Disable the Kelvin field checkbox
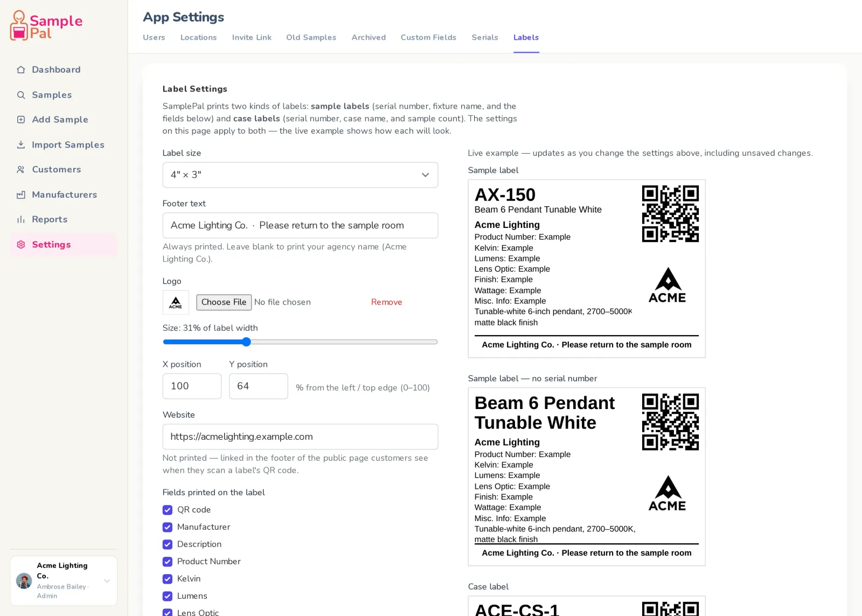Viewport: 862px width, 616px height. coord(168,579)
